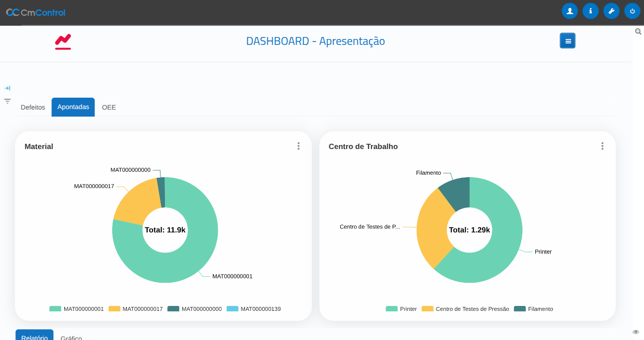This screenshot has width=644, height=340.
Task: Switch to the Defeitos tab
Action: (x=33, y=107)
